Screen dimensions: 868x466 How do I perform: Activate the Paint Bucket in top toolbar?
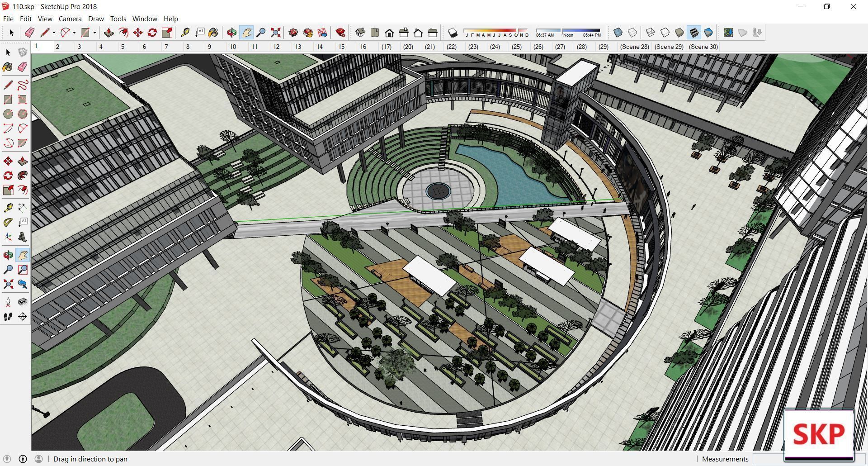click(213, 33)
